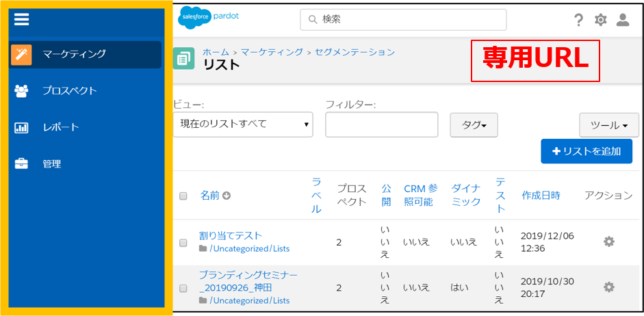Check the 割り当てテスト row checkbox
Image resolution: width=644 pixels, height=316 pixels.
point(183,243)
